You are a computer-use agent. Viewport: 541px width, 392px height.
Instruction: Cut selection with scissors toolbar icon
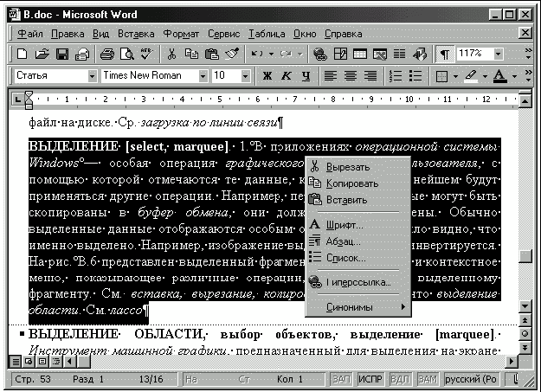pos(171,54)
